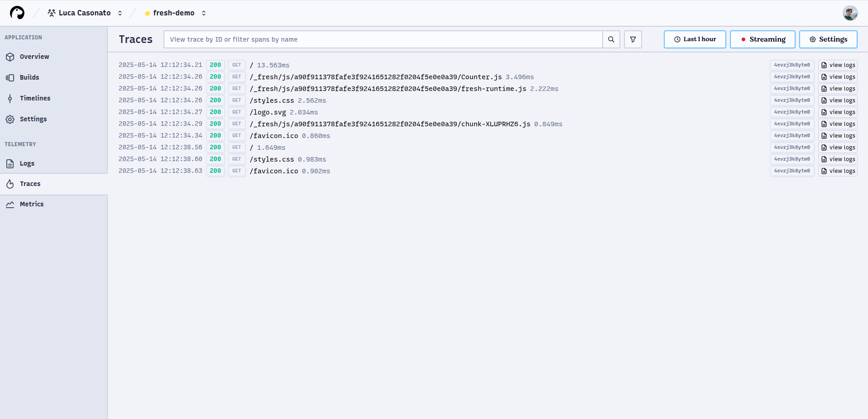868x419 pixels.
Task: Click the Counter.js trace entry link
Action: tap(376, 77)
